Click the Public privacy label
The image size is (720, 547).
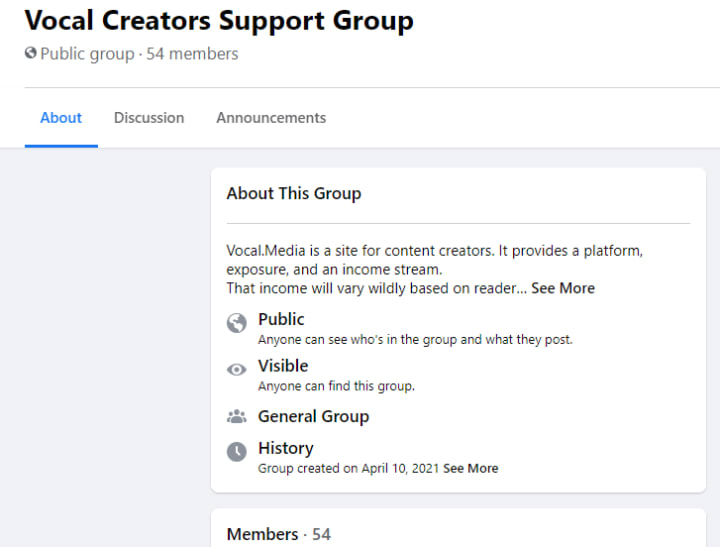point(281,319)
